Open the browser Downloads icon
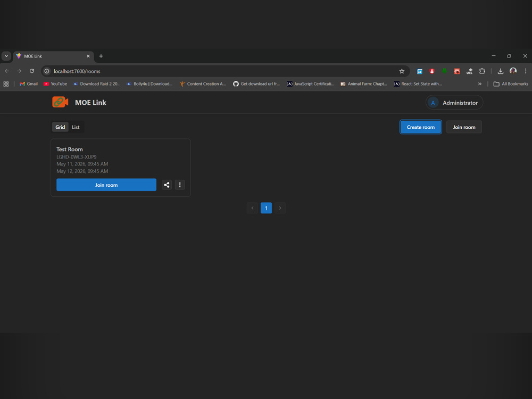 pos(501,71)
